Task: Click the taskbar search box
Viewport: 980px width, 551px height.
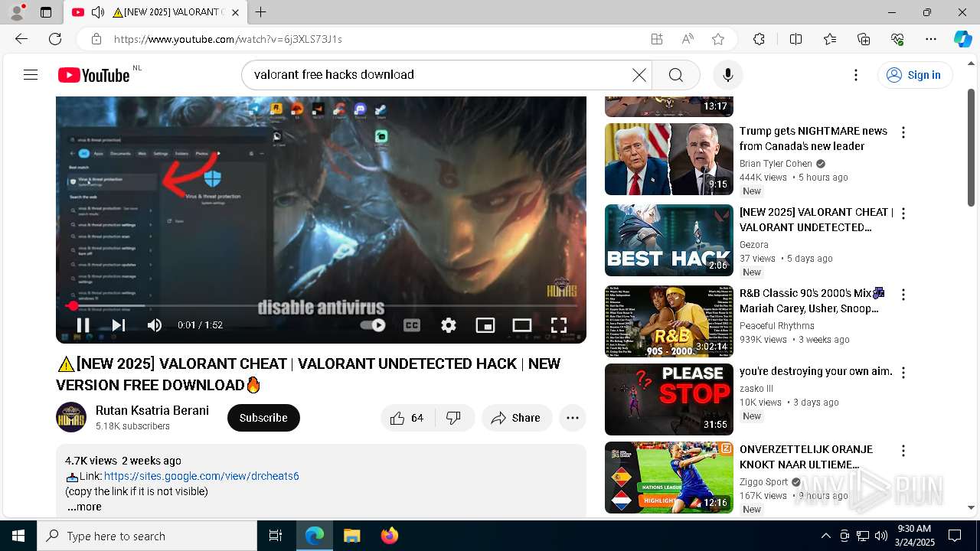Action: tap(147, 536)
